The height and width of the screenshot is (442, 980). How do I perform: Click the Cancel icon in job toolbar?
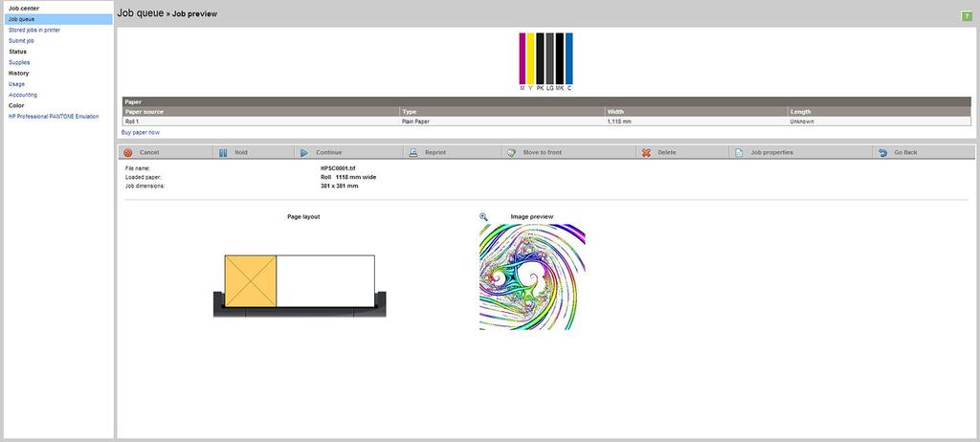click(x=128, y=152)
